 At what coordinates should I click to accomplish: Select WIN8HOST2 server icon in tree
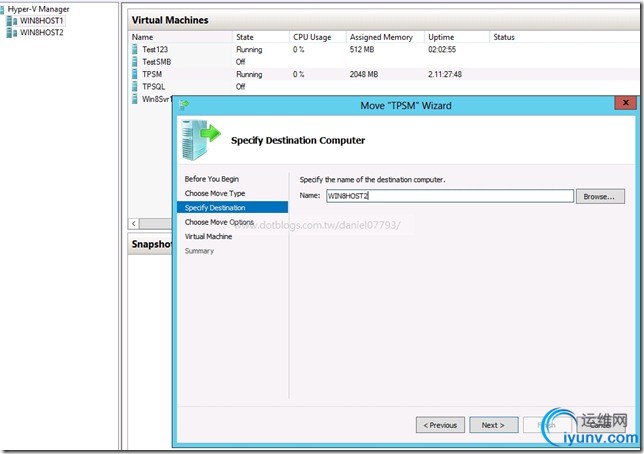[12, 33]
